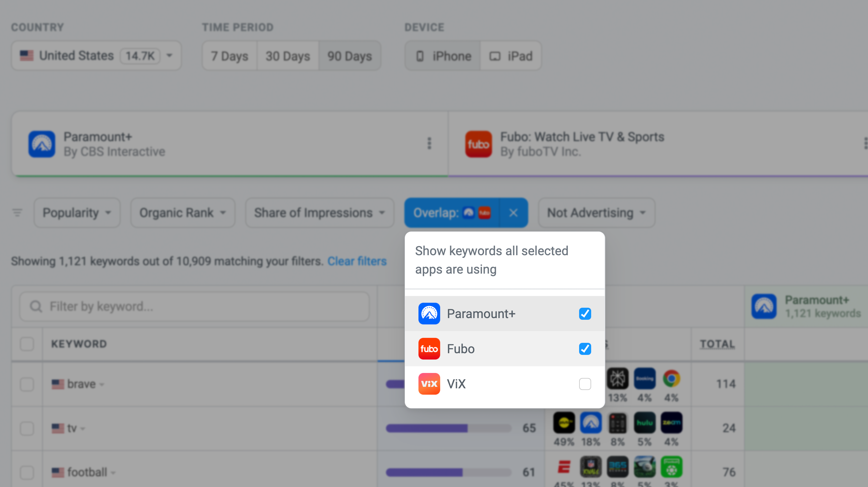Select the tv keyword row checkbox
This screenshot has width=868, height=487.
27,428
